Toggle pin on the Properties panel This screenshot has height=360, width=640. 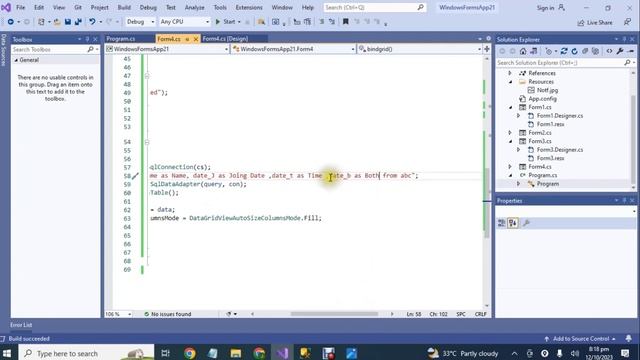(624, 200)
